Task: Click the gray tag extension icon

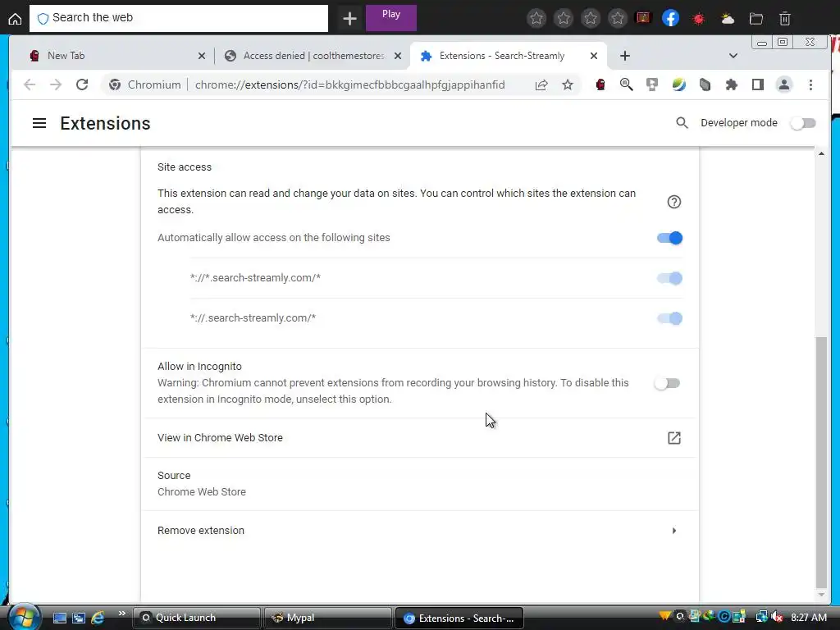Action: 705,84
